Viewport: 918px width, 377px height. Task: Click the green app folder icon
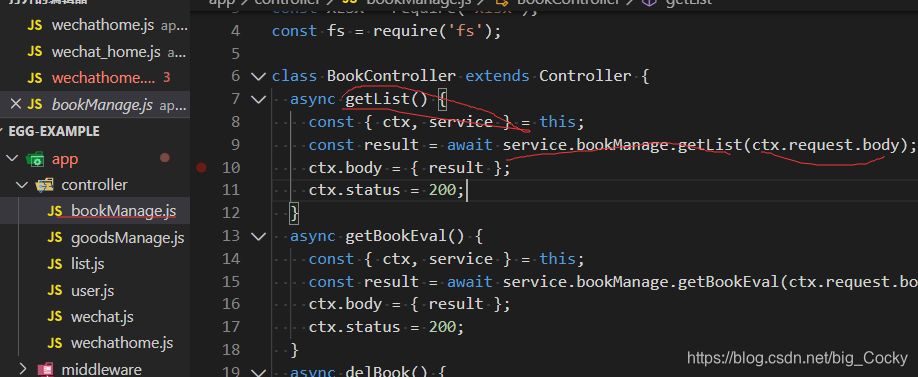[x=35, y=159]
